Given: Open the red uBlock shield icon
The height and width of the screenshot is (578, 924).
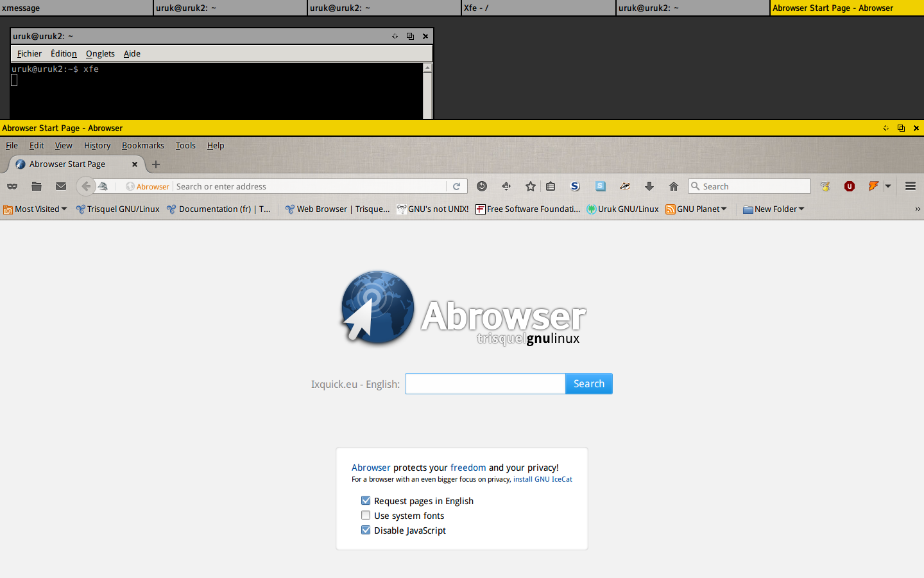Looking at the screenshot, I should point(850,186).
